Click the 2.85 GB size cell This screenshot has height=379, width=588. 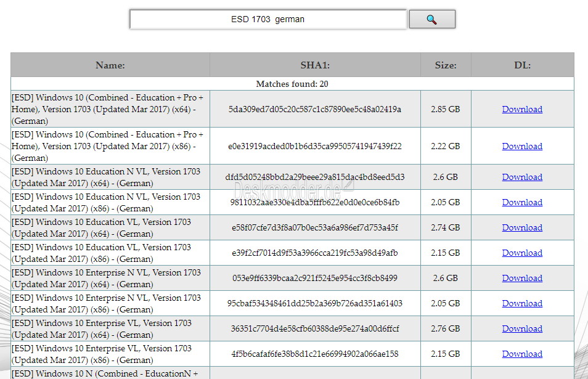click(446, 109)
